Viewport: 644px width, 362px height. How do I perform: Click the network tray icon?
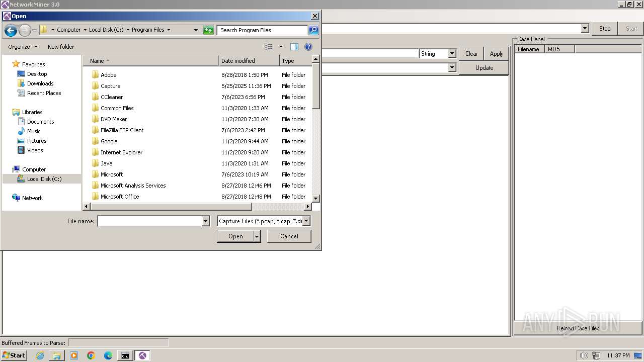(596, 355)
